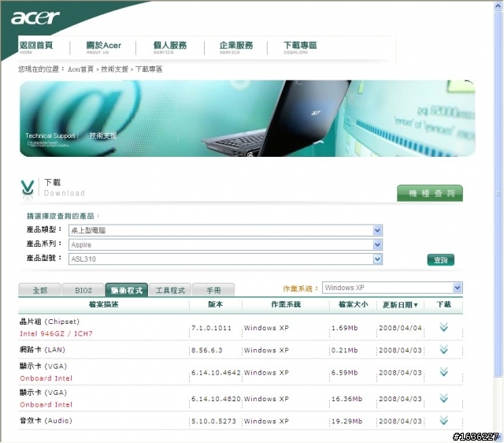The height and width of the screenshot is (443, 504).
Task: Download the LAN driver via its arrow icon
Action: pyautogui.click(x=444, y=349)
